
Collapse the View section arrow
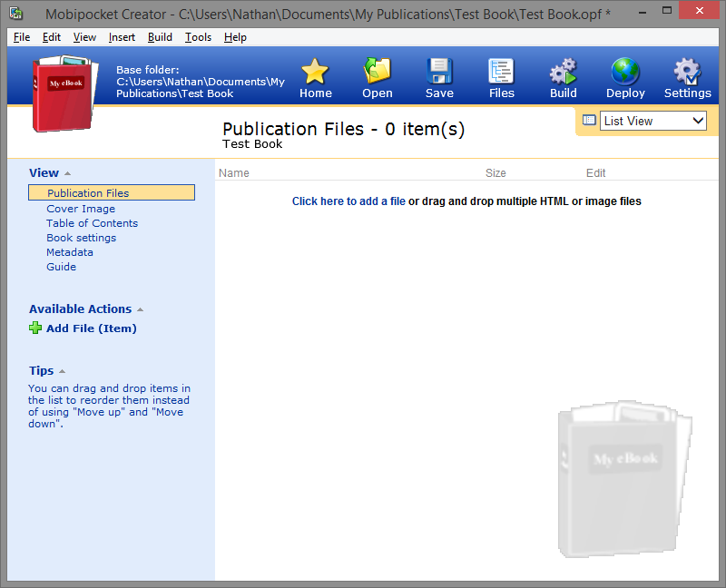pyautogui.click(x=67, y=173)
